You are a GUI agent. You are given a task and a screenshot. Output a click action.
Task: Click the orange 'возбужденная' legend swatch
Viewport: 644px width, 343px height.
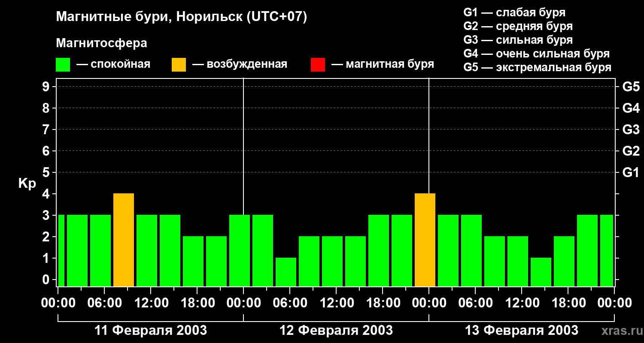click(x=179, y=65)
